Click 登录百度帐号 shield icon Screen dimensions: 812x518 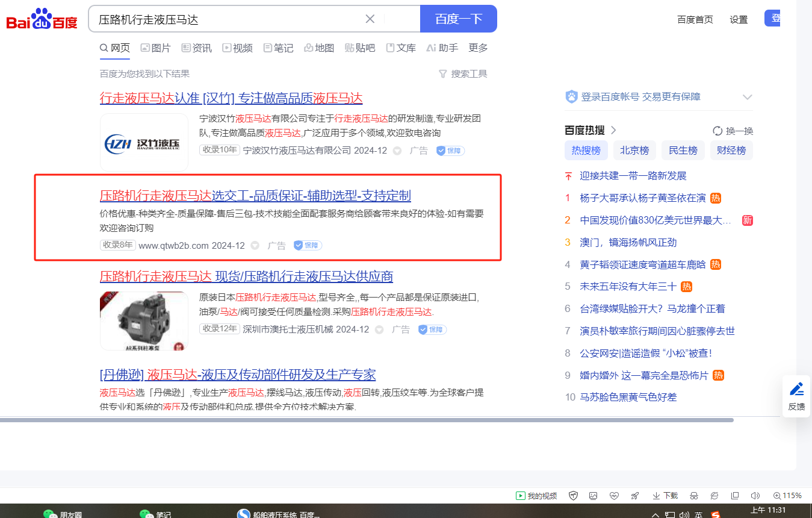point(571,96)
